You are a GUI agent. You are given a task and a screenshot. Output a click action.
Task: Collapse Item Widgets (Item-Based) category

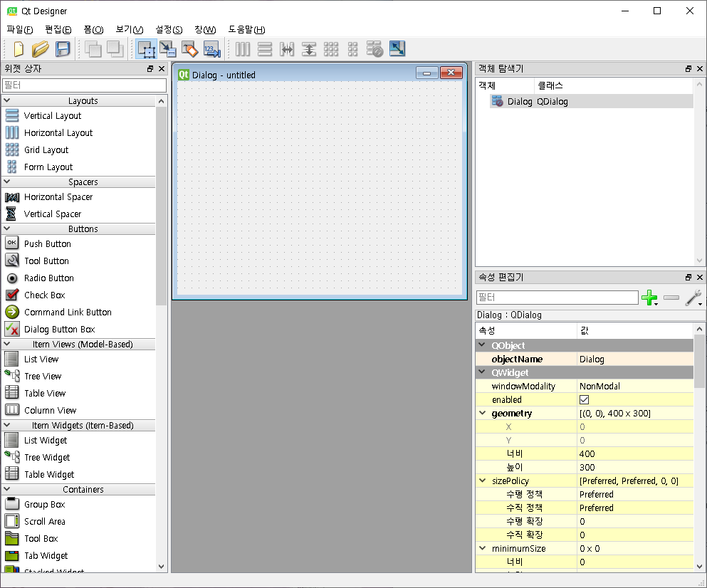[x=7, y=425]
